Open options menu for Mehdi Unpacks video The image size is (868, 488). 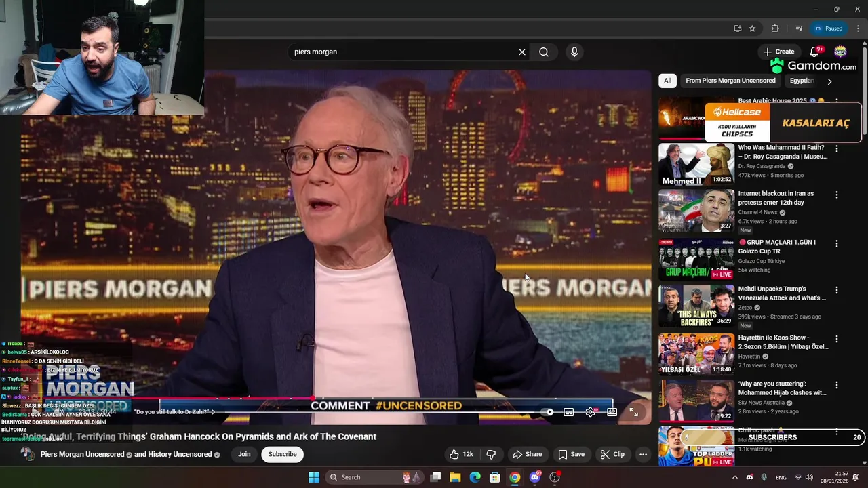pos(836,290)
